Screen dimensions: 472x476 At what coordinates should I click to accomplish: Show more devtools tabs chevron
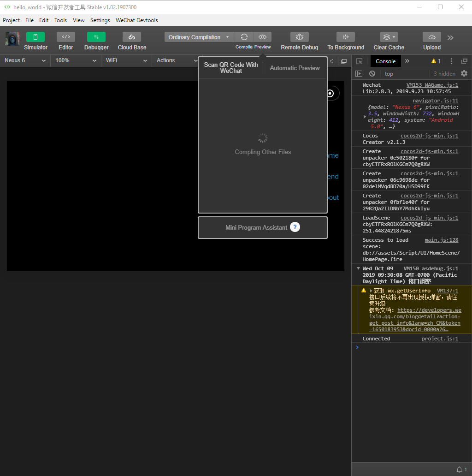coord(407,61)
